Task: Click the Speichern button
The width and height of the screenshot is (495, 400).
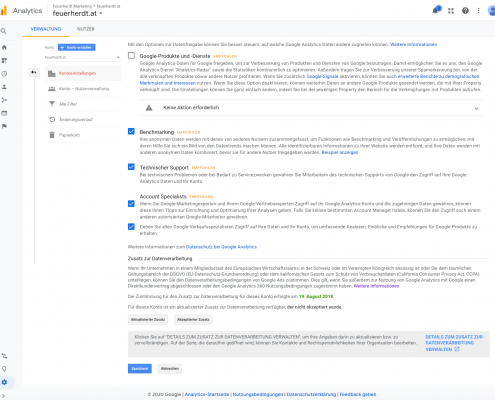Action: (140, 368)
